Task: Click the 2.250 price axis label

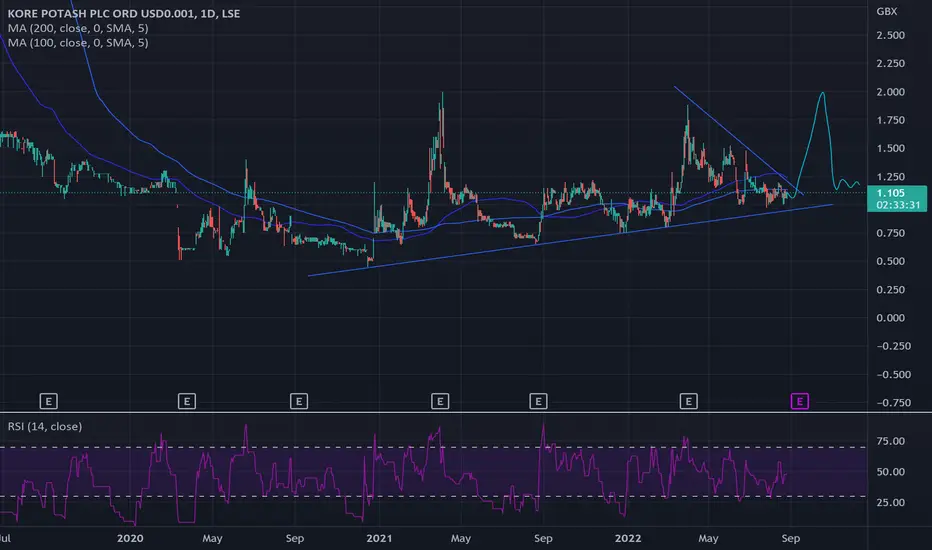Action: tap(890, 64)
